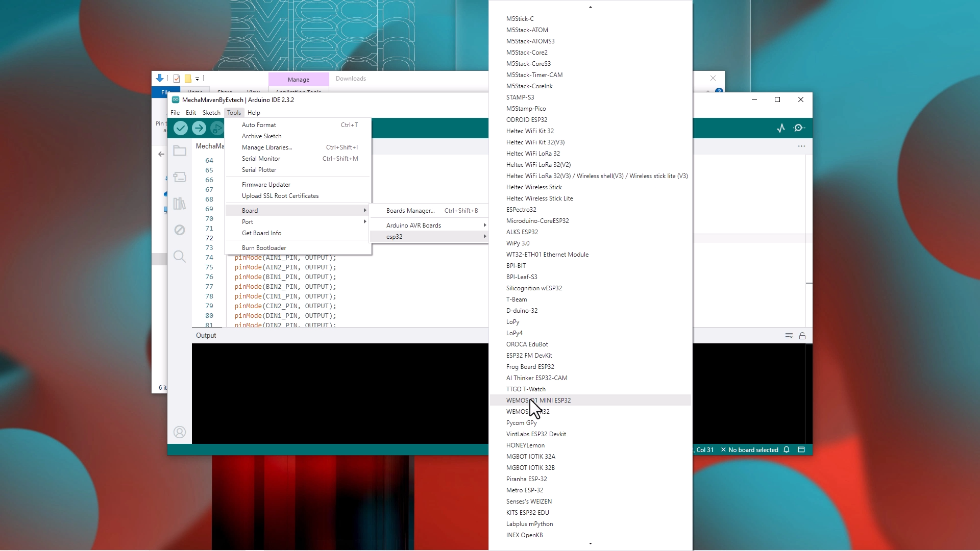Click line number 72 in the gutter
Image resolution: width=980 pixels, height=551 pixels.
[209, 238]
